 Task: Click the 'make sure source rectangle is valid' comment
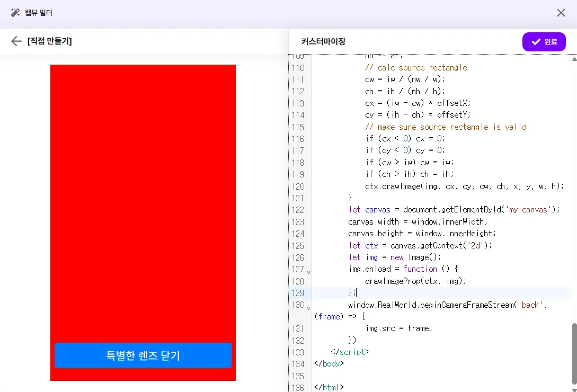(x=446, y=127)
